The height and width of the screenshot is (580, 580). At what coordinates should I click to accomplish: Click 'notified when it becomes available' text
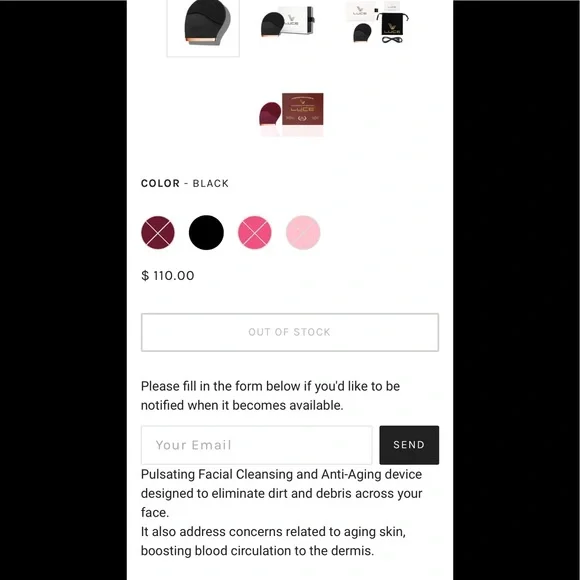pos(242,405)
